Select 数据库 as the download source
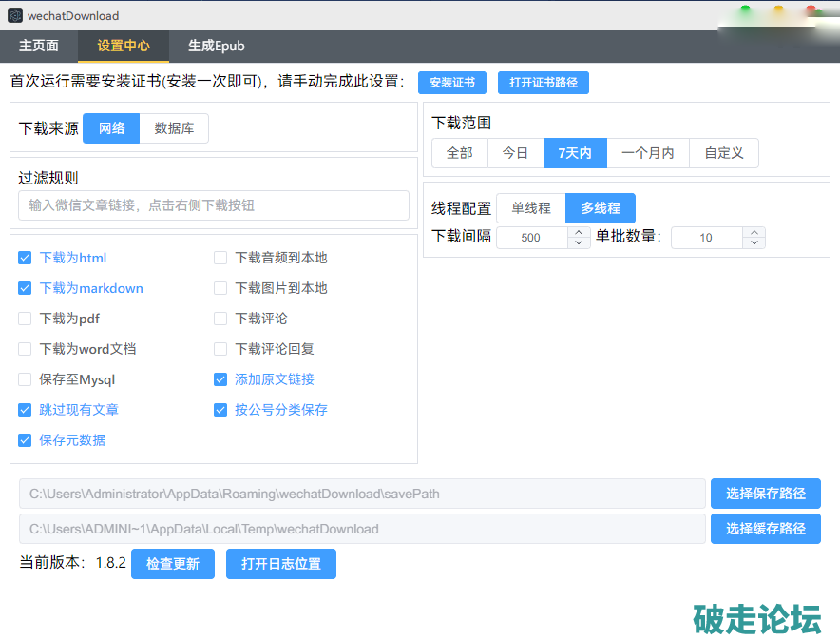The image size is (840, 640). click(174, 128)
